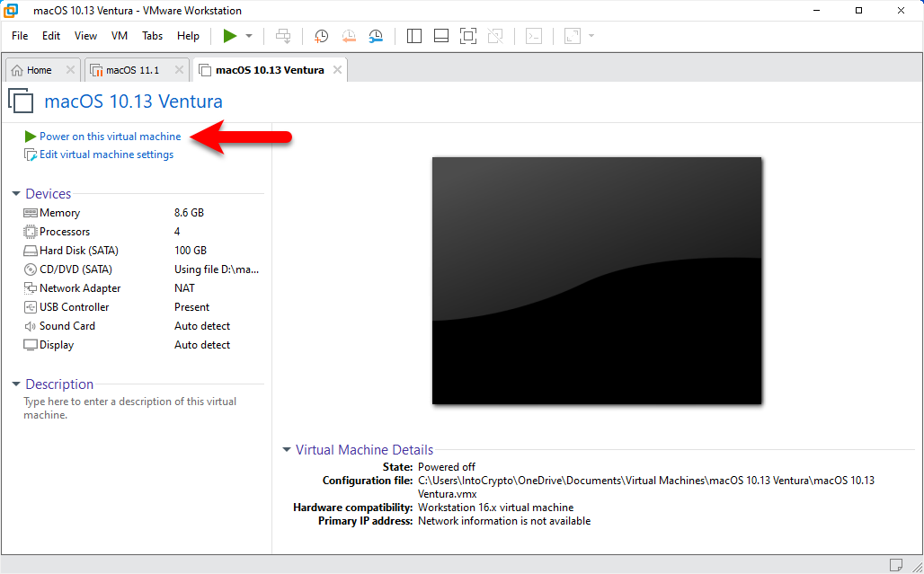Image resolution: width=924 pixels, height=574 pixels.
Task: Click the 100 GB hard disk value
Action: [x=191, y=251]
